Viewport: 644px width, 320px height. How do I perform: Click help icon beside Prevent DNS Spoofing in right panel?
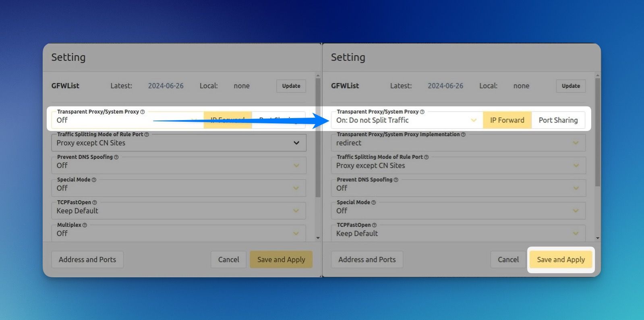pos(396,180)
